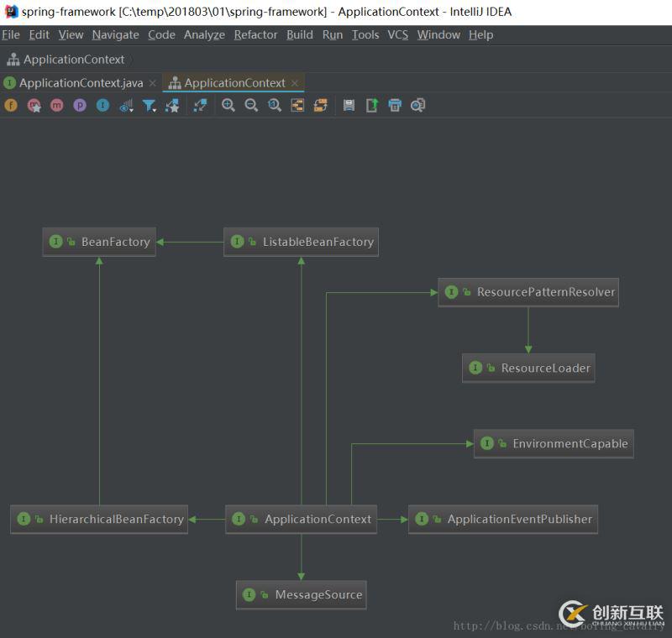
Task: Click the edge creation mode icon
Action: (x=200, y=105)
